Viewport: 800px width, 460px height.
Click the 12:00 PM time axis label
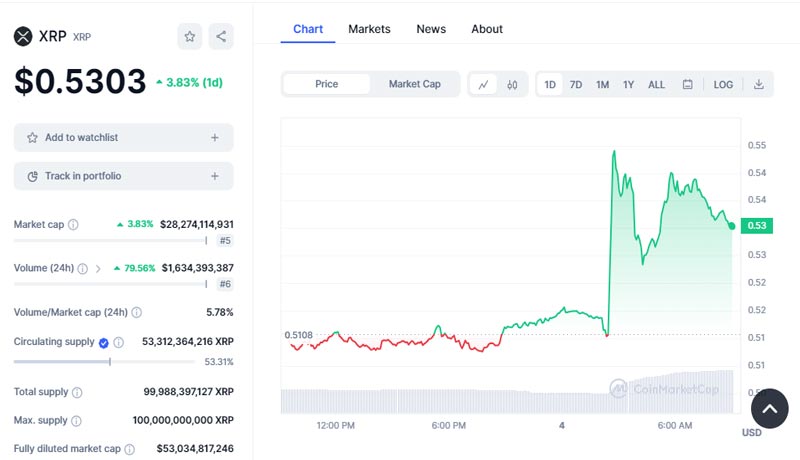click(x=336, y=425)
